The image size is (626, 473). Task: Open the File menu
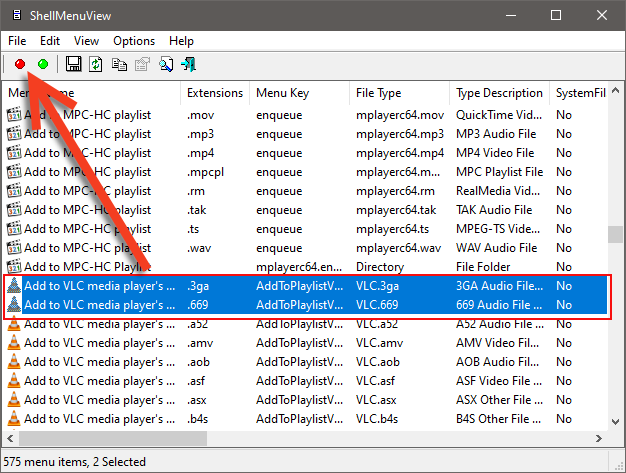[17, 41]
